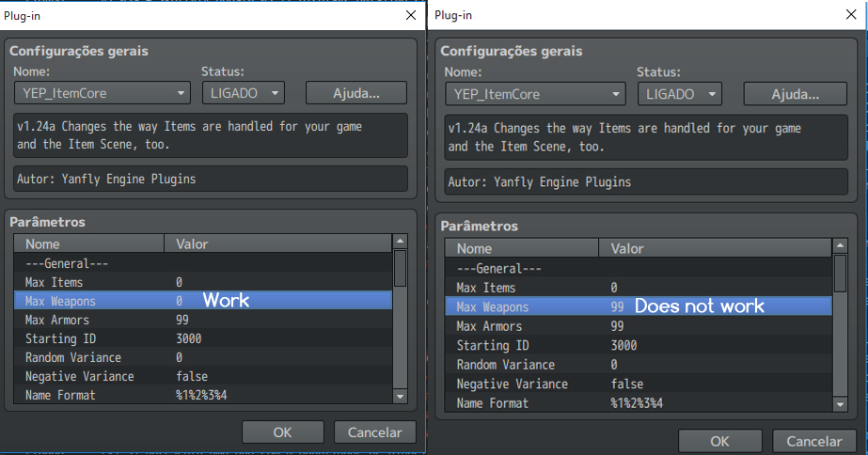Select Random Variance row in right window
Image resolution: width=868 pixels, height=455 pixels.
click(639, 365)
